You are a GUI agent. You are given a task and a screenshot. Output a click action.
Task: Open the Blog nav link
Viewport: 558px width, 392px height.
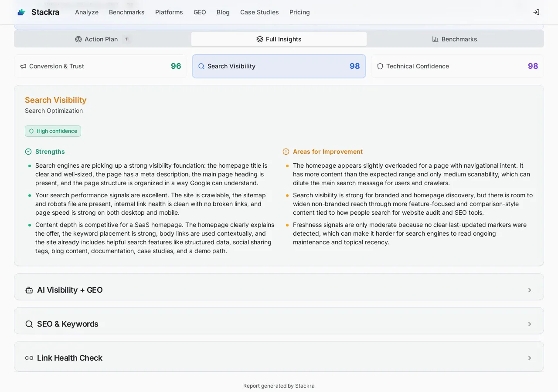[x=223, y=12]
